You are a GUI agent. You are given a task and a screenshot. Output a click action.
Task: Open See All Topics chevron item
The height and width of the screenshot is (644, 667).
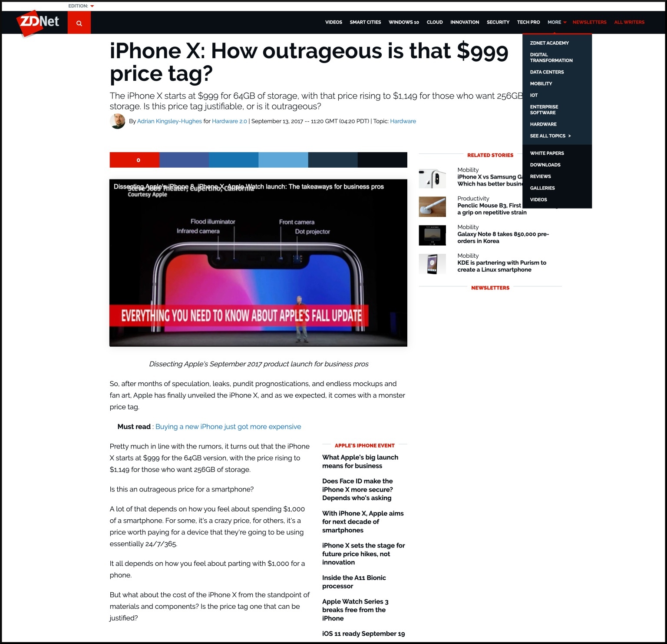click(550, 136)
